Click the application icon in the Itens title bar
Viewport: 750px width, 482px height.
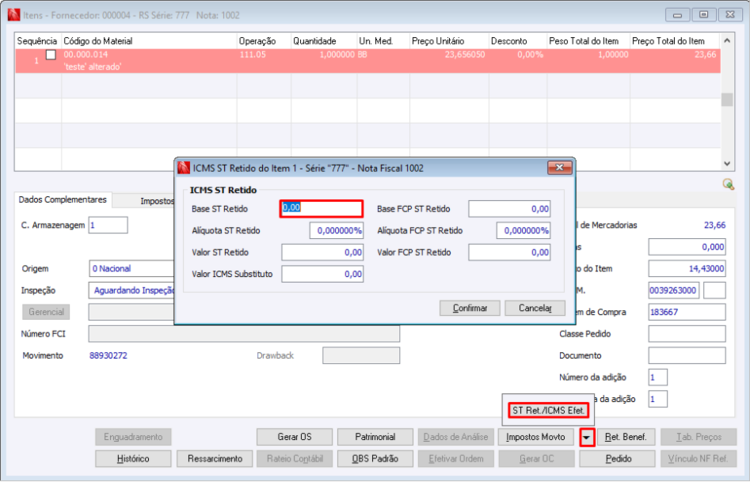[14, 15]
